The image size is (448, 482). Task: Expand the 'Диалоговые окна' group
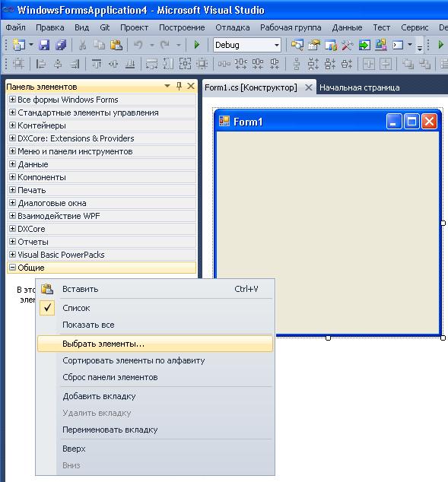(x=12, y=202)
